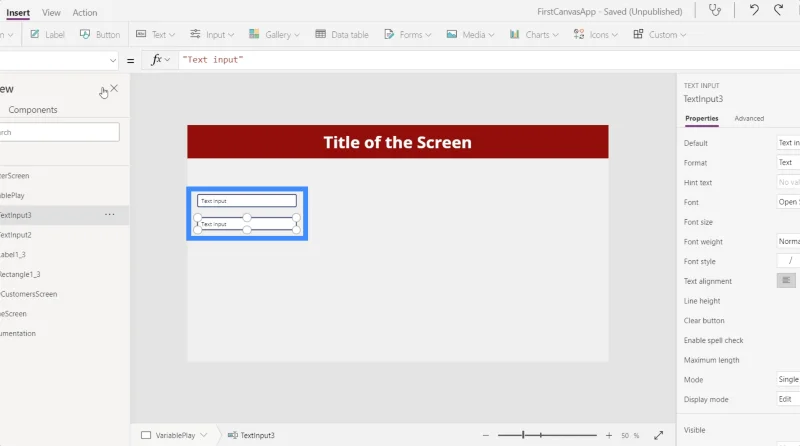Click the Title of the Screen label
The image size is (800, 446).
[397, 142]
